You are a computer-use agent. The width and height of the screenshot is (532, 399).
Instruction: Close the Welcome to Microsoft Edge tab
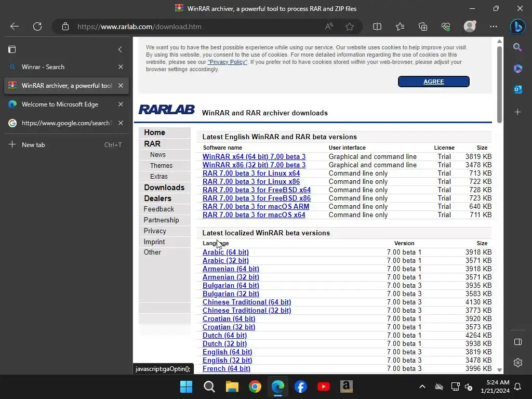[121, 104]
